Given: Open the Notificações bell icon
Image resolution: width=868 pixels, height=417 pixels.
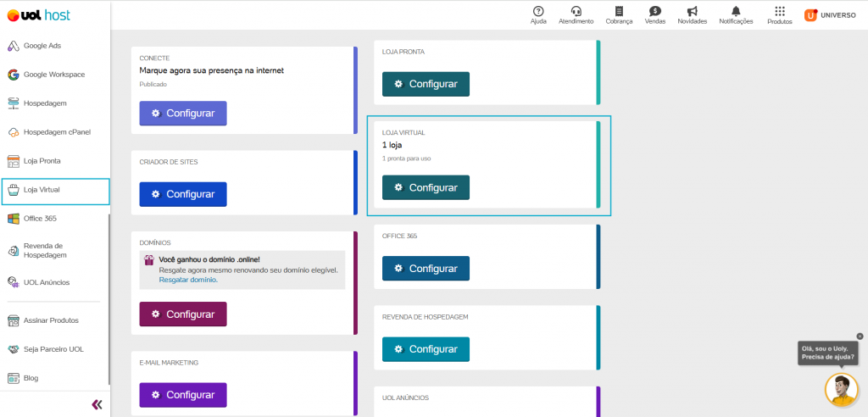Looking at the screenshot, I should [x=736, y=11].
